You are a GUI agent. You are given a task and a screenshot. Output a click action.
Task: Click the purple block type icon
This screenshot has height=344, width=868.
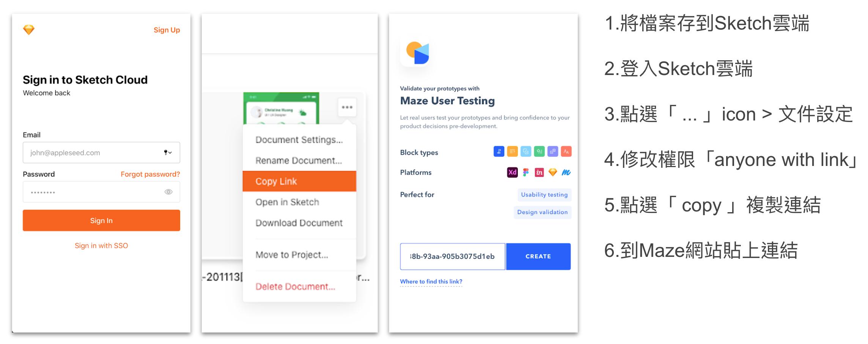553,152
